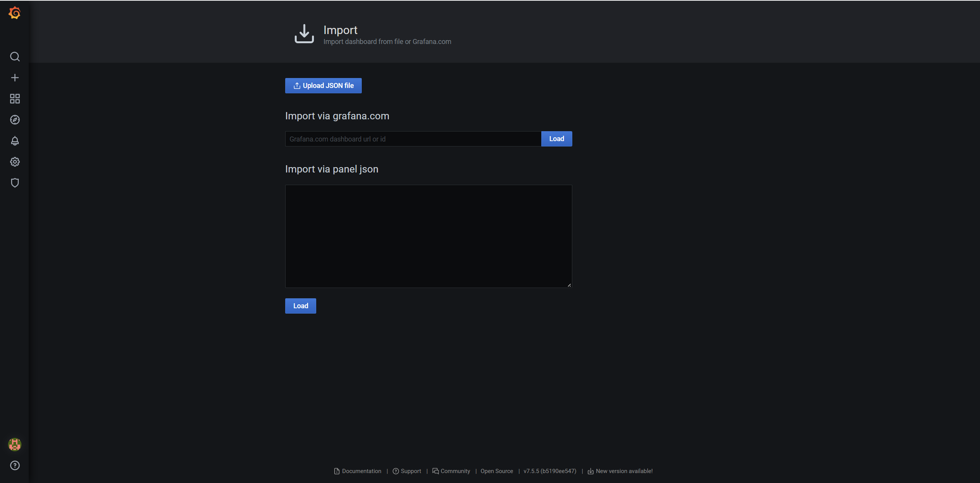Image resolution: width=980 pixels, height=483 pixels.
Task: Open the Explore compass icon
Action: (15, 120)
